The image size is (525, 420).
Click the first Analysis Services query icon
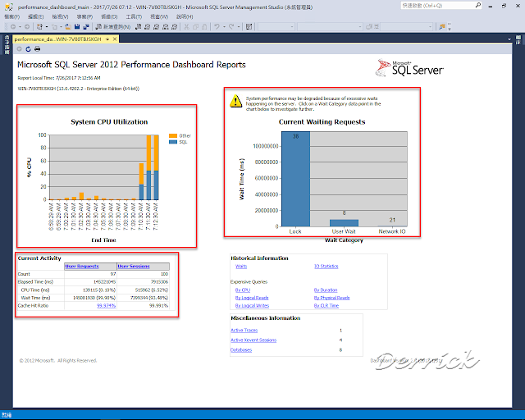pyautogui.click(x=147, y=27)
